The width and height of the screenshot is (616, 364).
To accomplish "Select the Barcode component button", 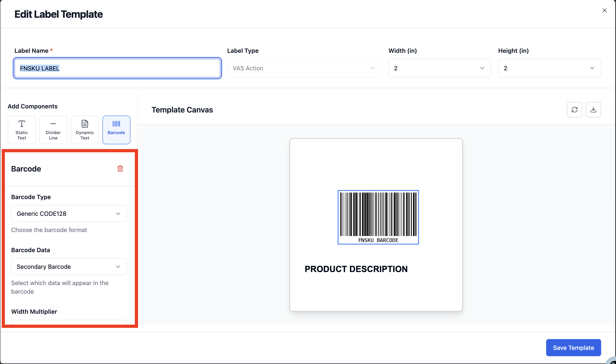I will [116, 130].
